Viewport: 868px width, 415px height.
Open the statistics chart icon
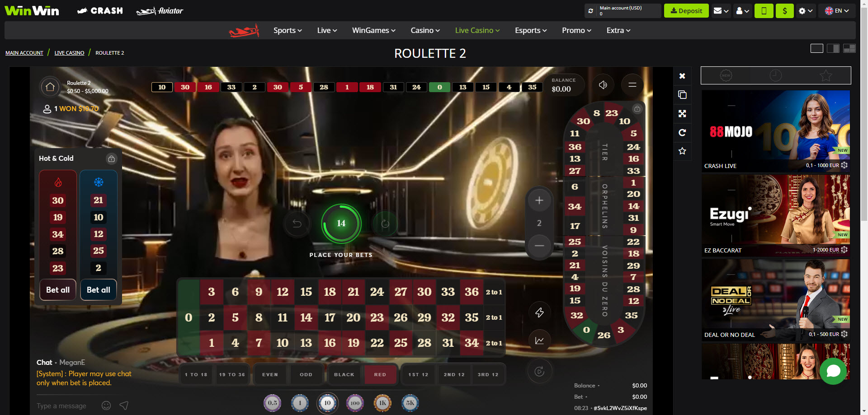click(539, 340)
